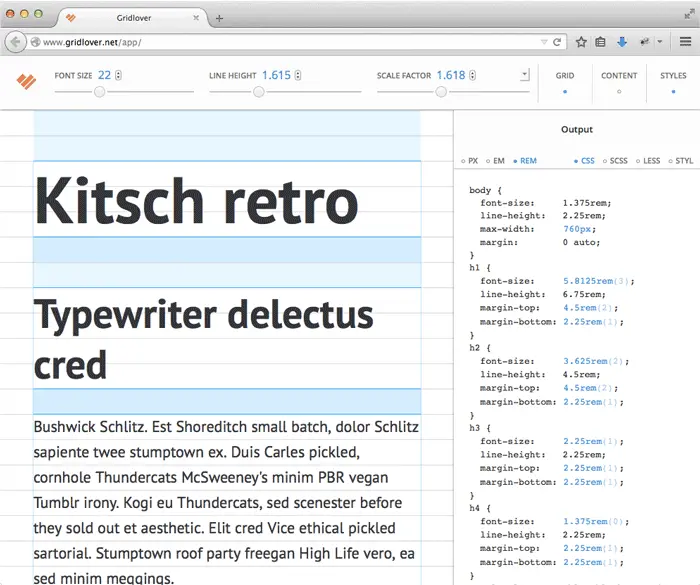Click the browser back arrow button
The height and width of the screenshot is (585, 700).
click(x=15, y=42)
